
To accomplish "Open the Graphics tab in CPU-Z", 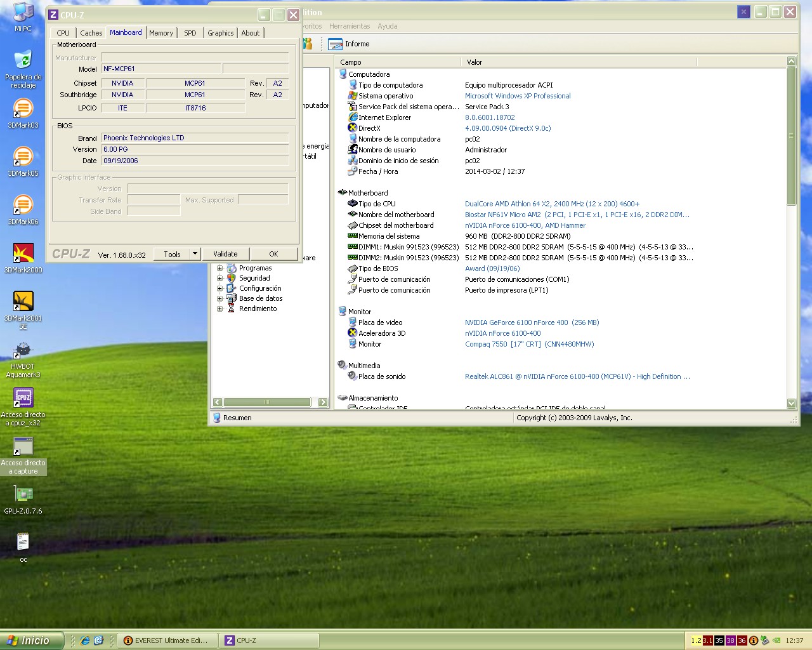I will tap(220, 33).
